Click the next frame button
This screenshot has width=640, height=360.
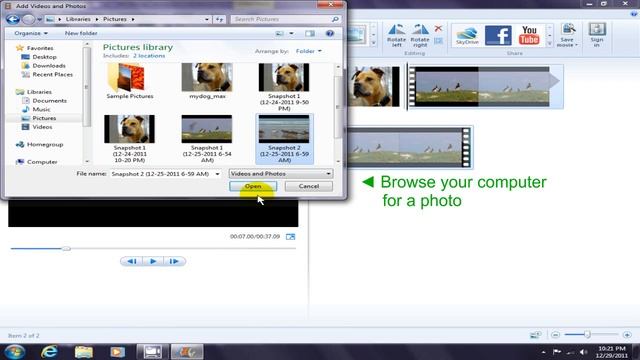click(x=174, y=261)
